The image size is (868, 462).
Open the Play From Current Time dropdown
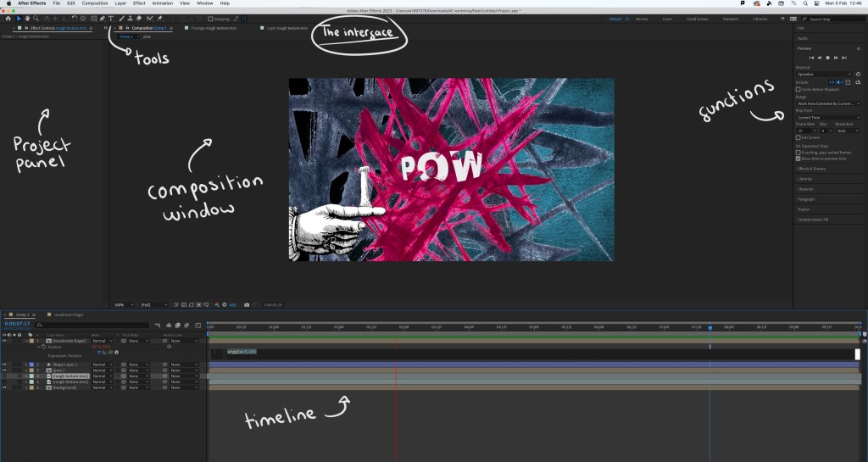pyautogui.click(x=827, y=117)
